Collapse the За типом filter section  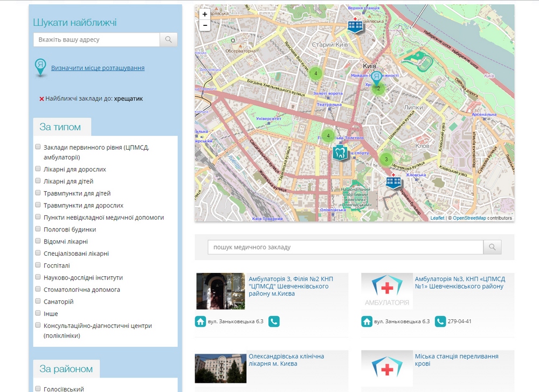pos(62,127)
